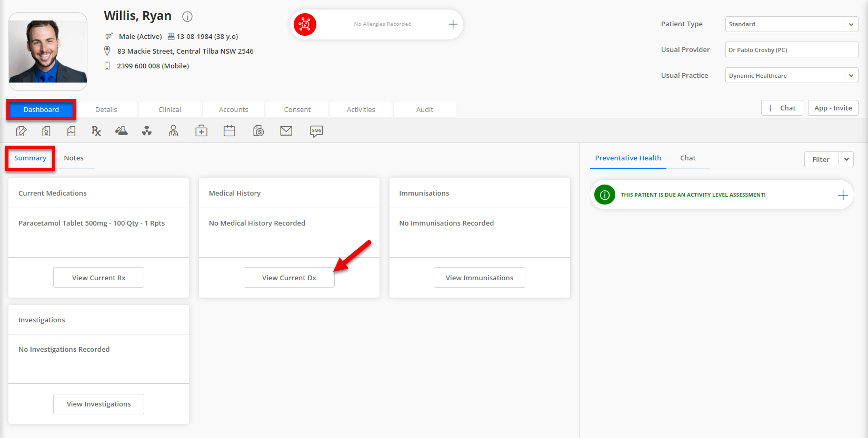Click the + Chat button
The image size is (868, 438).
click(782, 108)
